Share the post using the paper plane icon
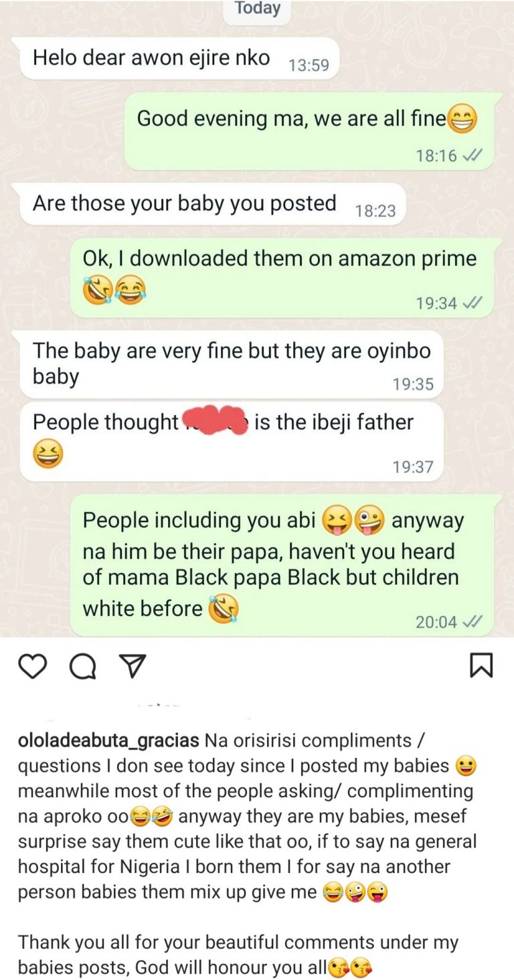Screen dimensions: 514x980 132,665
